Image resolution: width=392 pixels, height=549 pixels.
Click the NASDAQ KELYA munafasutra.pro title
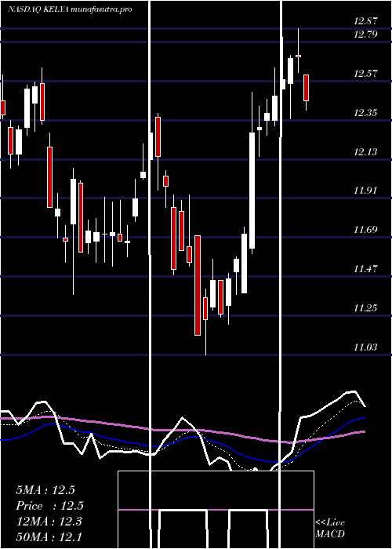[70, 9]
